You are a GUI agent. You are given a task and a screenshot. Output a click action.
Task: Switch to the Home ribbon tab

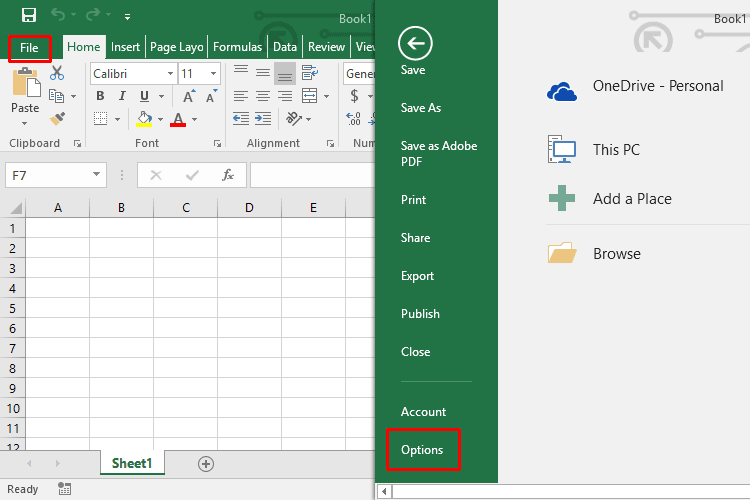click(84, 47)
